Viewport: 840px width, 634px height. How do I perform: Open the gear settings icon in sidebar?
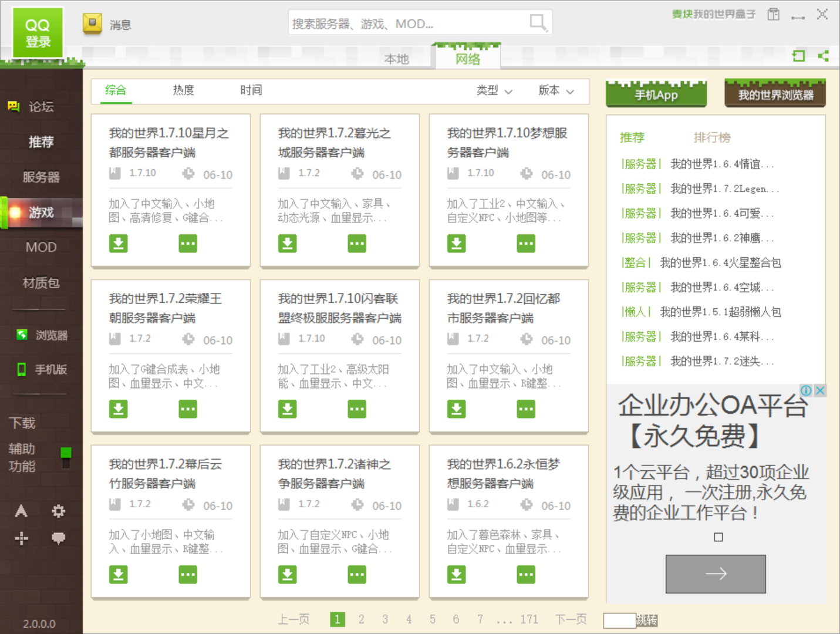pos(58,511)
